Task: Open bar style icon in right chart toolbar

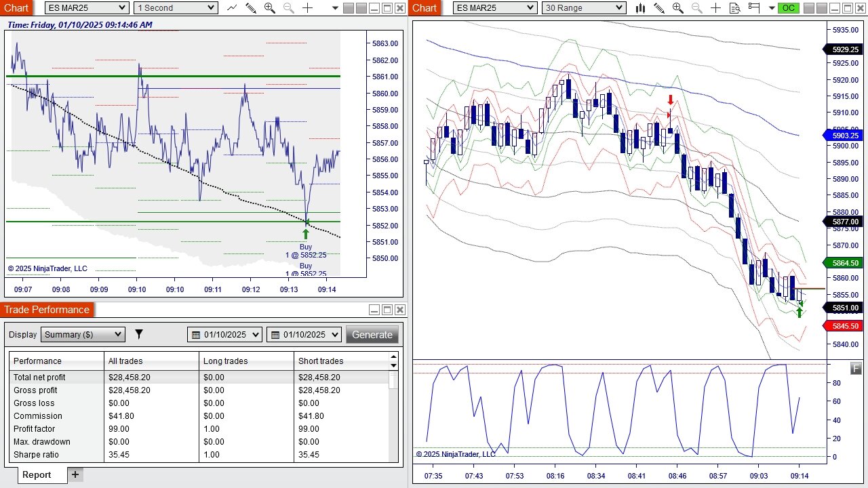Action: point(640,8)
